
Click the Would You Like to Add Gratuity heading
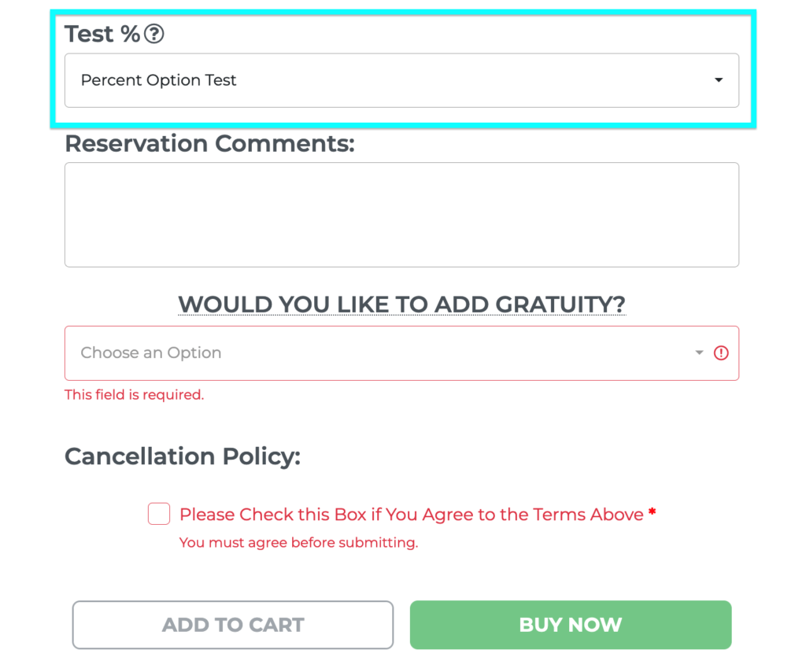(401, 305)
